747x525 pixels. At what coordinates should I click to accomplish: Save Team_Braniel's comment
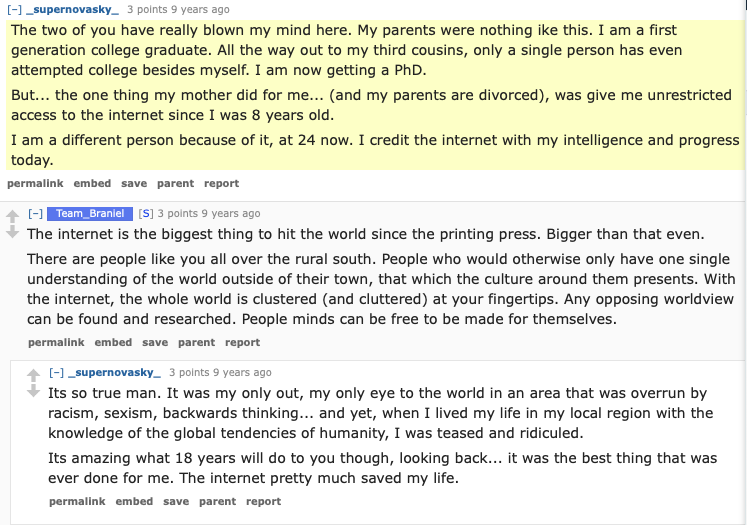point(155,342)
